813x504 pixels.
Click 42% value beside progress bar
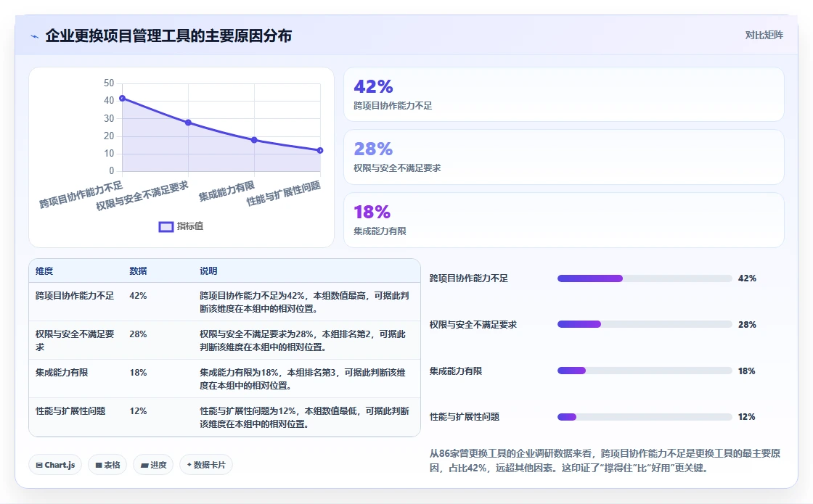click(747, 278)
